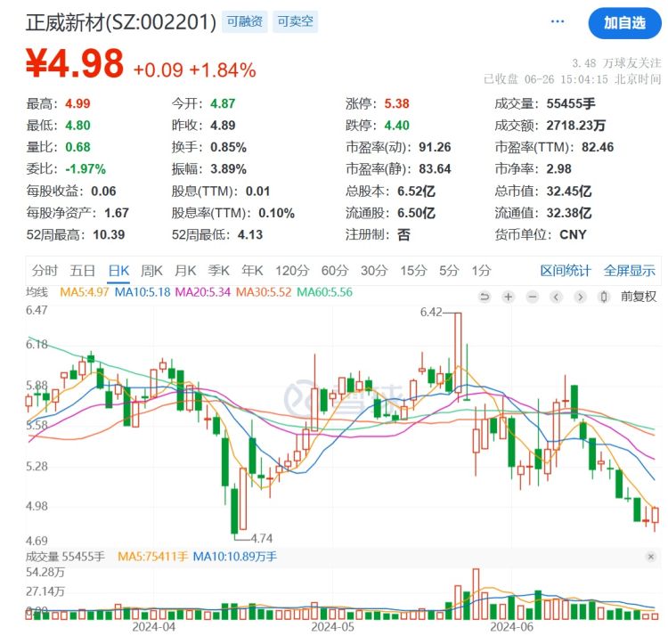Click the 可融资 tag

[x=245, y=21]
